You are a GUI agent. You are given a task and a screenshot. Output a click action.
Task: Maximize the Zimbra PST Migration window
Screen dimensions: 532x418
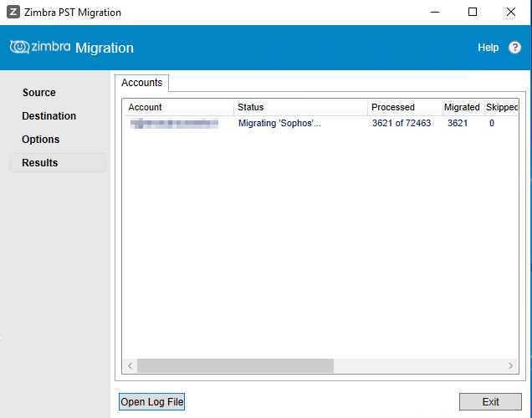[x=473, y=13]
